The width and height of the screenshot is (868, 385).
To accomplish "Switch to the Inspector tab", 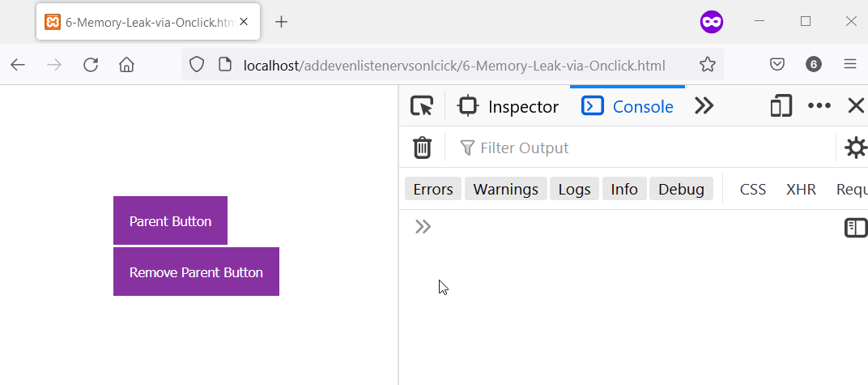I will pos(508,106).
